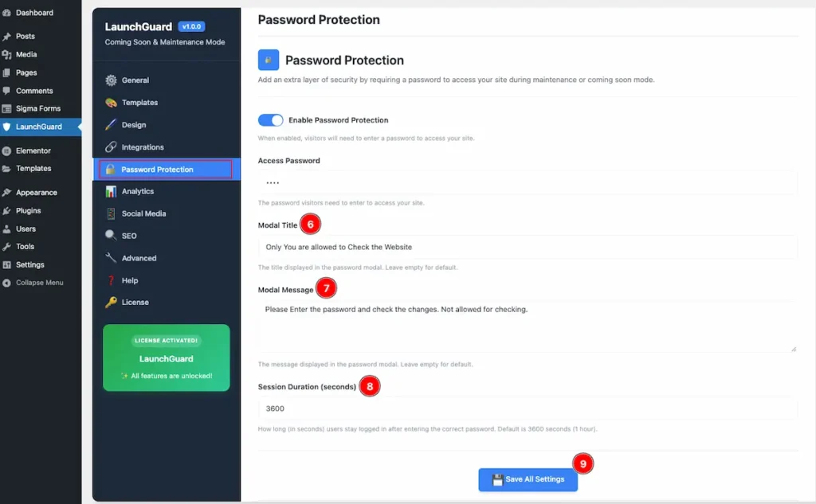The image size is (816, 504).
Task: Open the Password Protection tab
Action: point(167,169)
